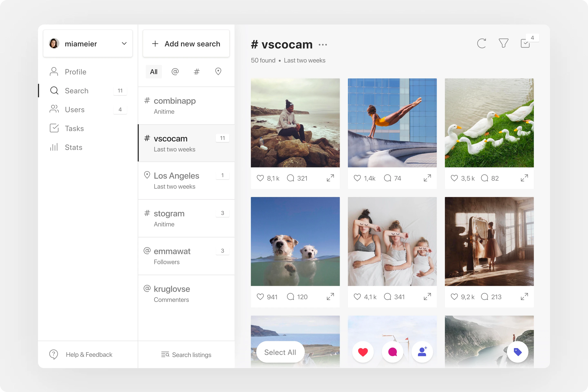The height and width of the screenshot is (392, 588).
Task: Open the white geese thumbnail
Action: point(489,123)
